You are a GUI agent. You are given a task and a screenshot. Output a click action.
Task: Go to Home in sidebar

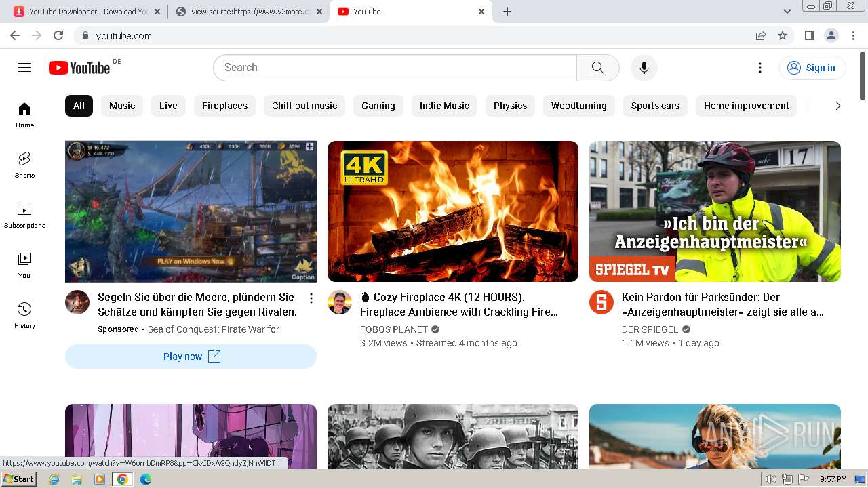point(24,115)
